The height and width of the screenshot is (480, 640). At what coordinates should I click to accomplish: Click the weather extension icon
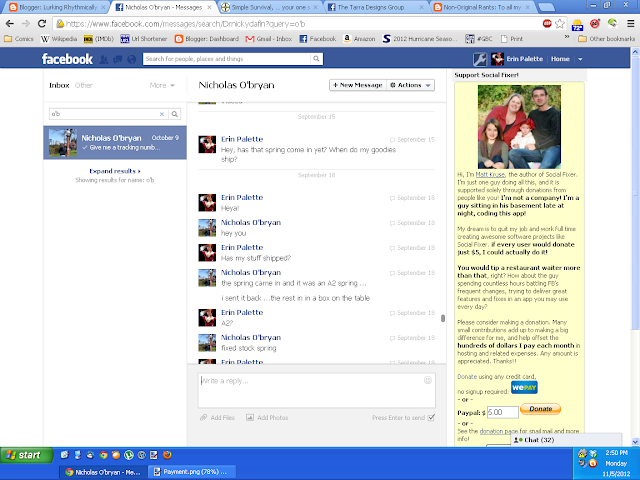[577, 24]
